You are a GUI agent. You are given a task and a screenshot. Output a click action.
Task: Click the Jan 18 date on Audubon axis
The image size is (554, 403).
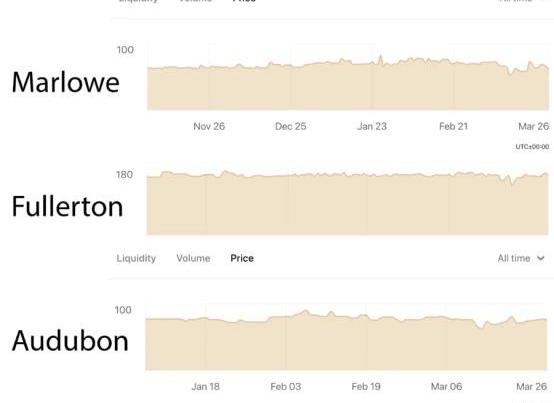(206, 387)
